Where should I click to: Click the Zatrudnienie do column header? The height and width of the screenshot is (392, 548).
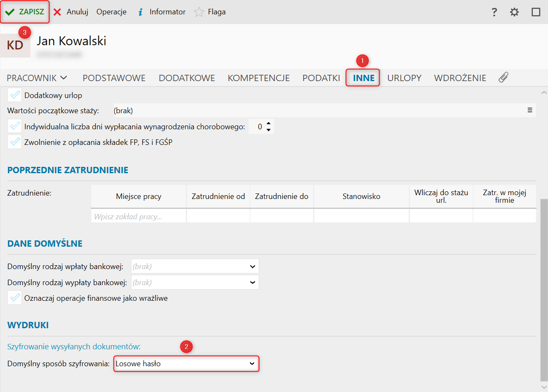point(282,196)
